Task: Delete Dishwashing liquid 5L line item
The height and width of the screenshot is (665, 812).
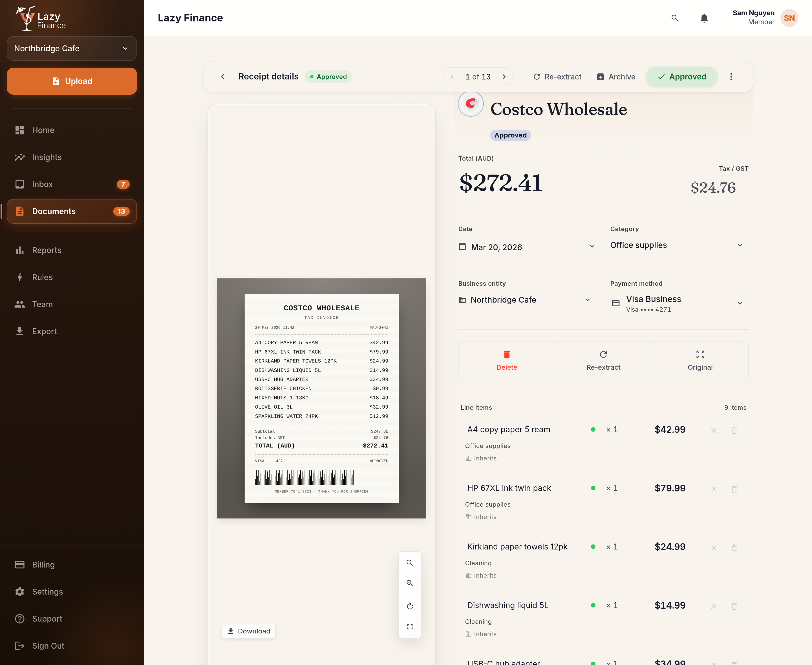Action: click(x=734, y=606)
